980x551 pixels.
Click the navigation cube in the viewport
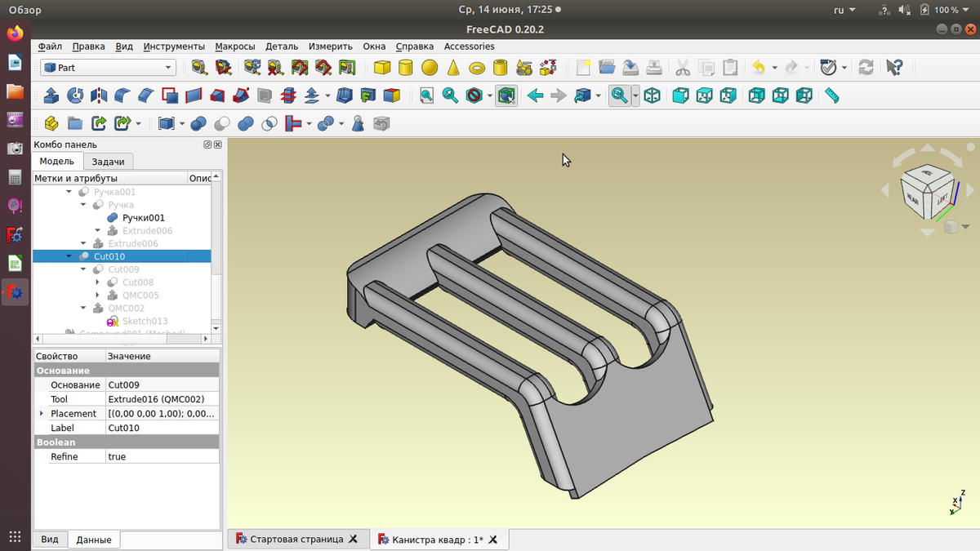click(926, 193)
